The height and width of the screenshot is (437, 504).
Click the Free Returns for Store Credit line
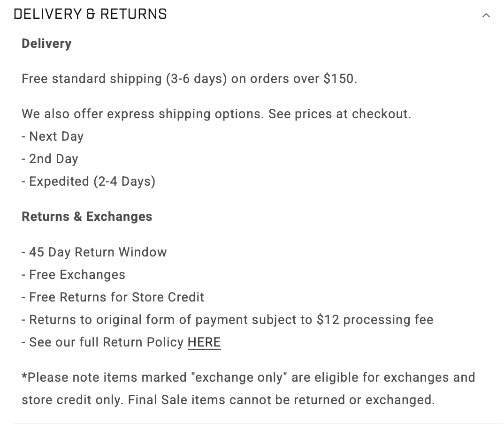point(113,297)
